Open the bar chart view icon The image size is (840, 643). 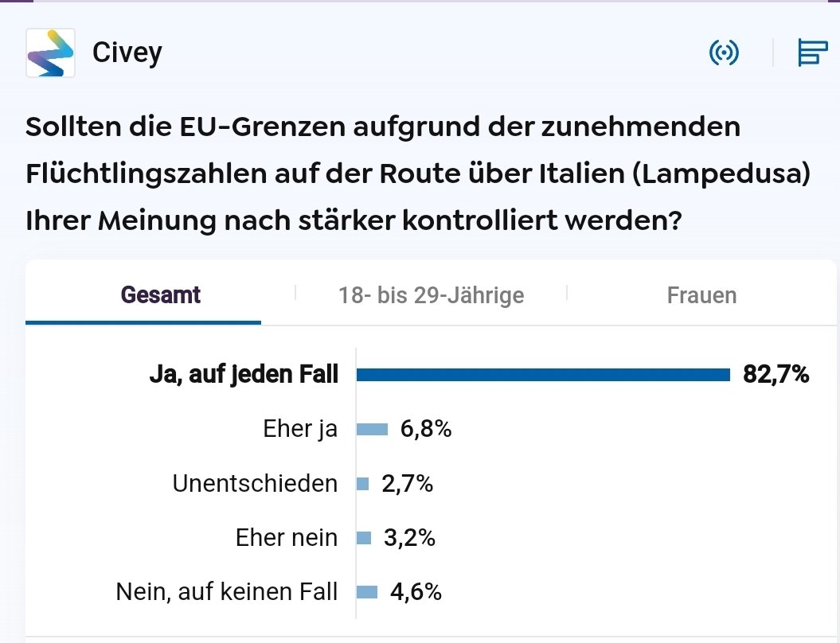click(811, 53)
